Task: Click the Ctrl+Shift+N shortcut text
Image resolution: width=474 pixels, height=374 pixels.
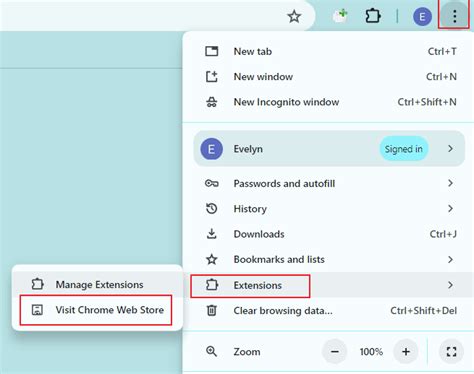Action: (427, 102)
